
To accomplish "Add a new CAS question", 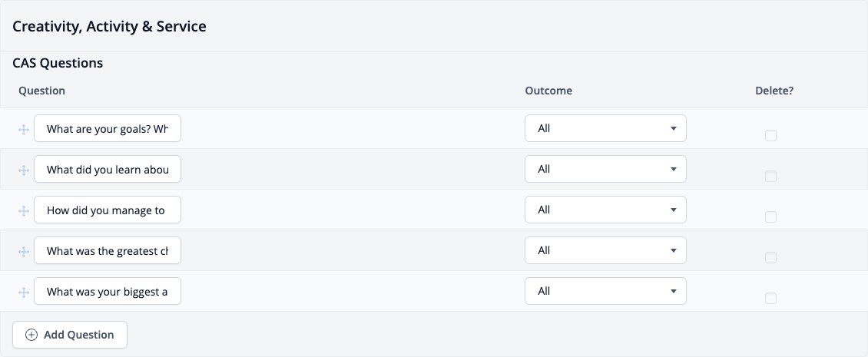I will pos(70,335).
